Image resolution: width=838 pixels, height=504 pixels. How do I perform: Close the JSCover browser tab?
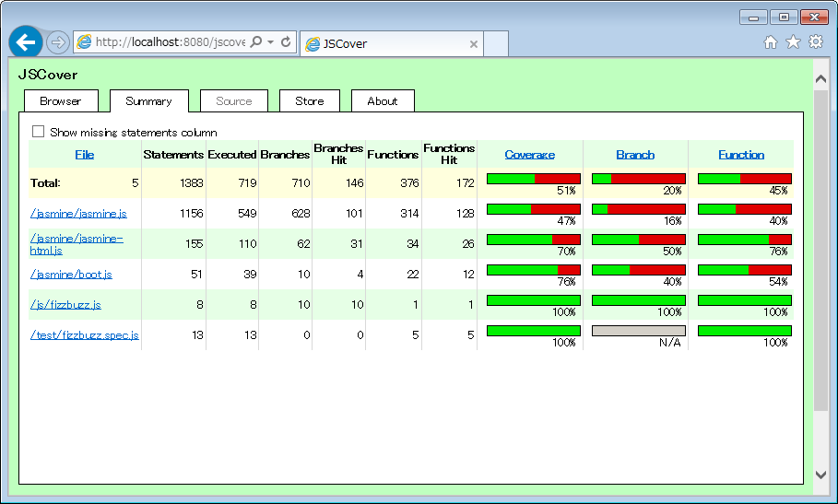474,44
